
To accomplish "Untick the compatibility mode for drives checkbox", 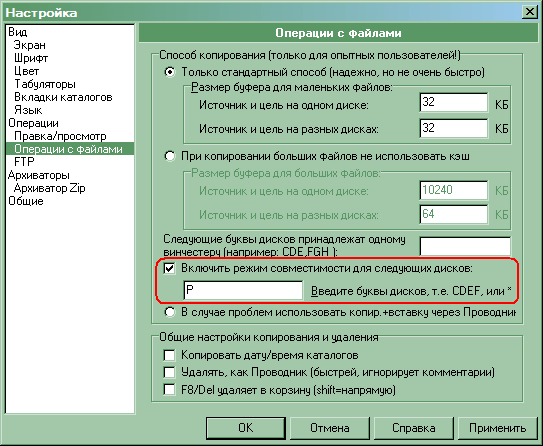I will 169,268.
